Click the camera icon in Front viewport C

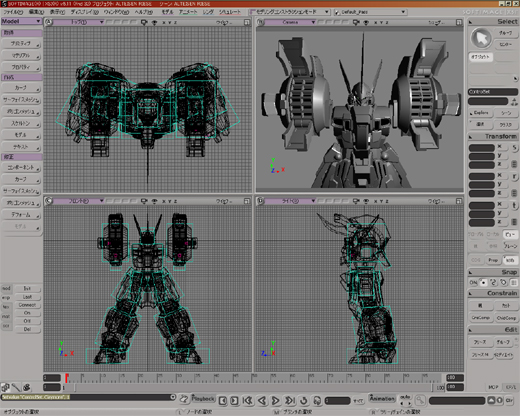click(x=144, y=201)
